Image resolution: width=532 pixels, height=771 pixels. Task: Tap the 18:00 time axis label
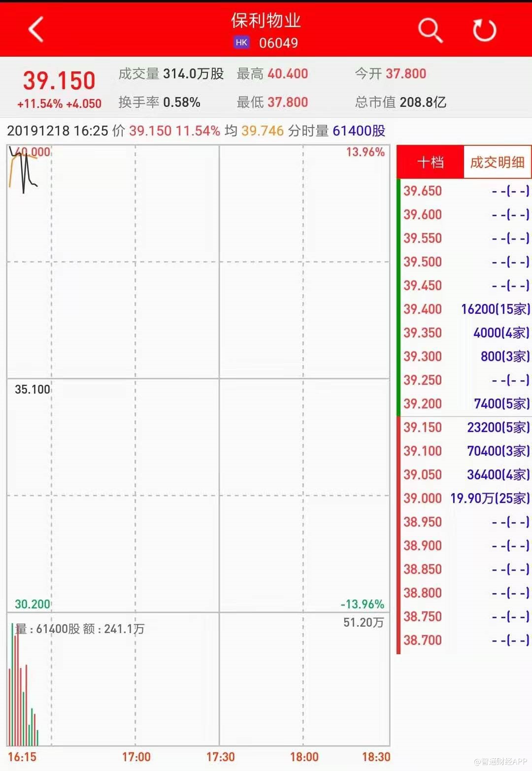coord(304,757)
